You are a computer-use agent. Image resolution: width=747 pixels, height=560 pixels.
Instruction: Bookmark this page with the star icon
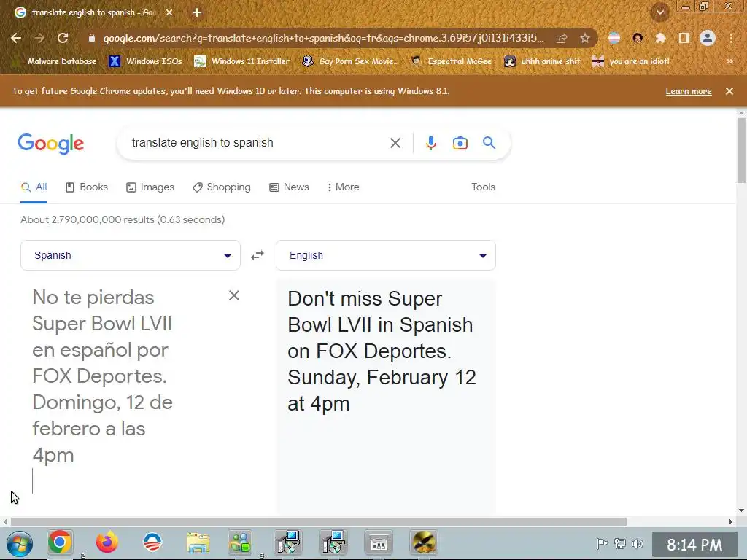(584, 38)
